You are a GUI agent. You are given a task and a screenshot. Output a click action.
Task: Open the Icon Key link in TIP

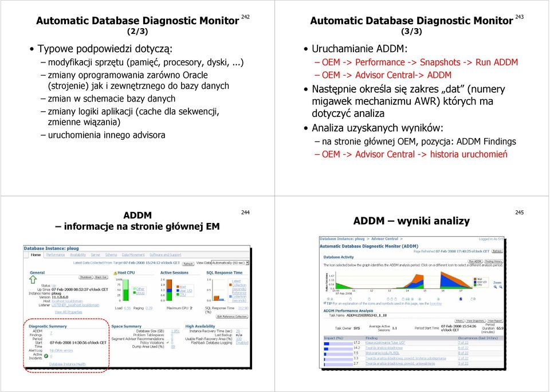(x=435, y=304)
